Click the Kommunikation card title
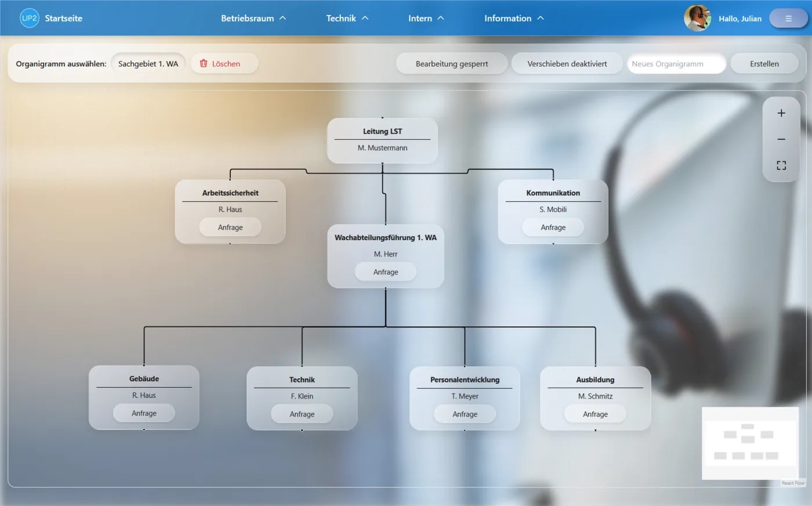 click(553, 193)
